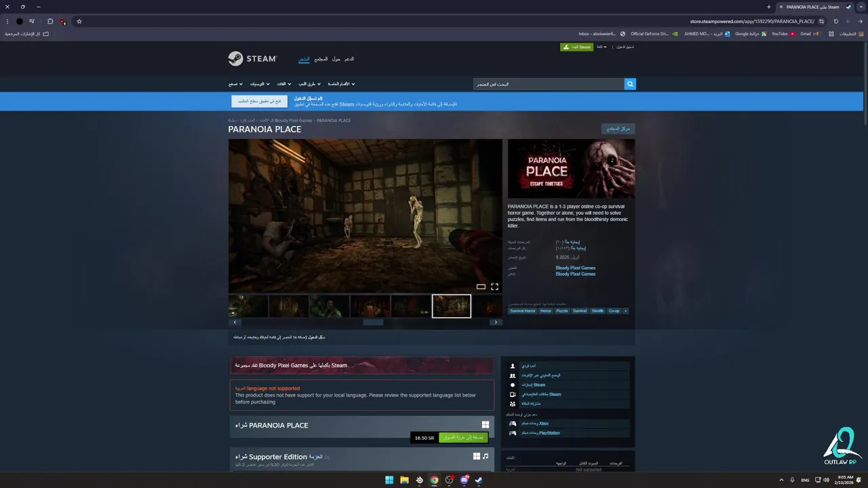Click the store search magnifier button

tap(630, 84)
